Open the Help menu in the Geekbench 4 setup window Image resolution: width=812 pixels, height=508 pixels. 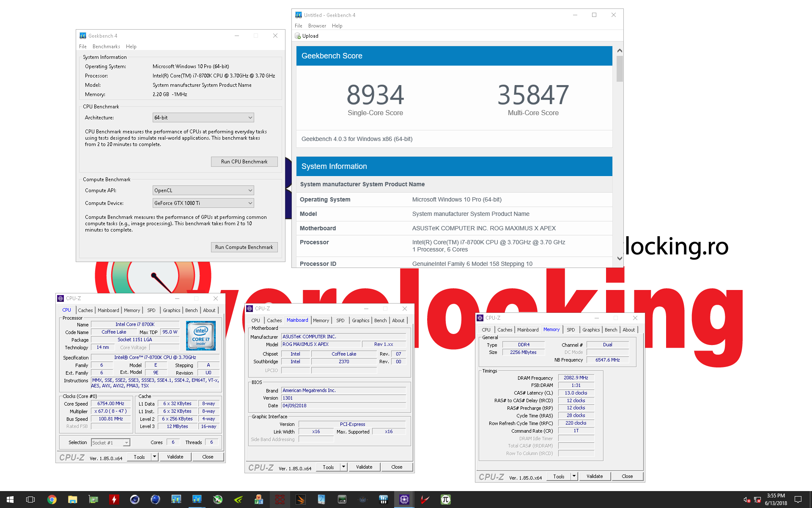click(x=131, y=47)
